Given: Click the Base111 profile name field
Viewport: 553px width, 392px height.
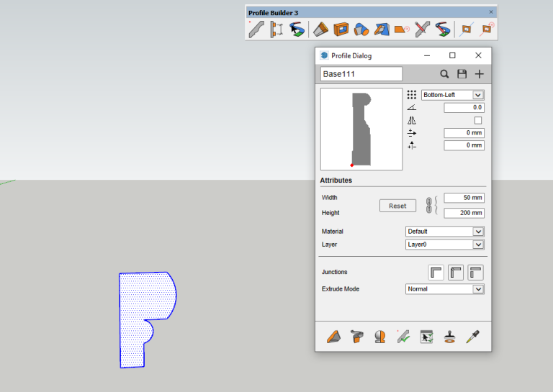Looking at the screenshot, I should point(361,74).
